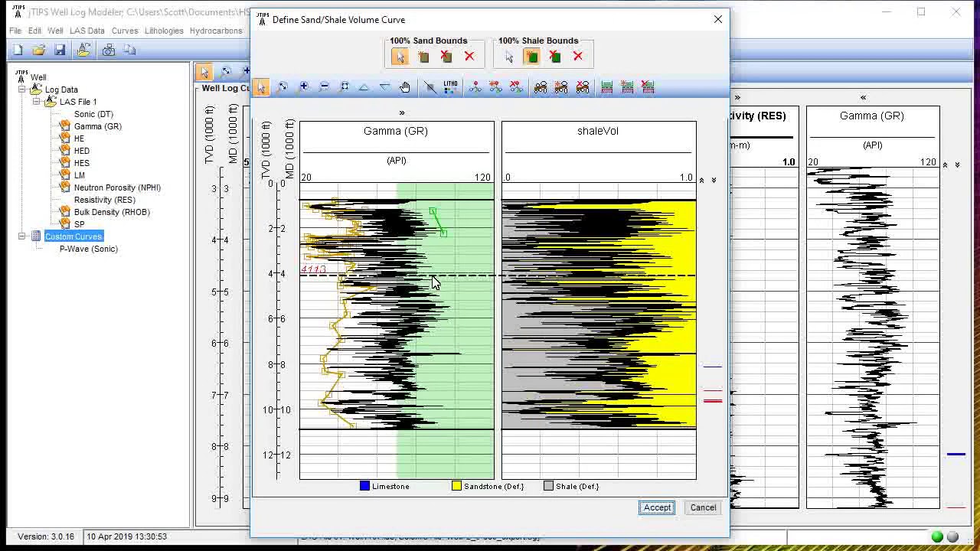Screen dimensions: 980x551
Task: Open the LITHO lithology icon
Action: point(450,87)
